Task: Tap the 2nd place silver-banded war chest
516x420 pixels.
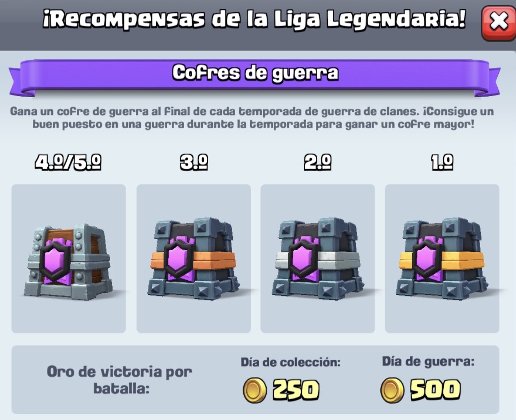Action: (318, 258)
